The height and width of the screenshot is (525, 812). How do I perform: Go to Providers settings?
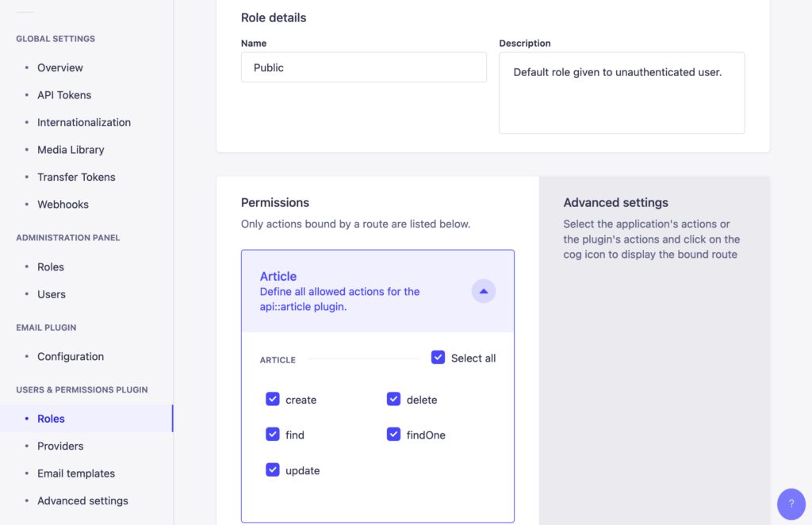pyautogui.click(x=60, y=446)
